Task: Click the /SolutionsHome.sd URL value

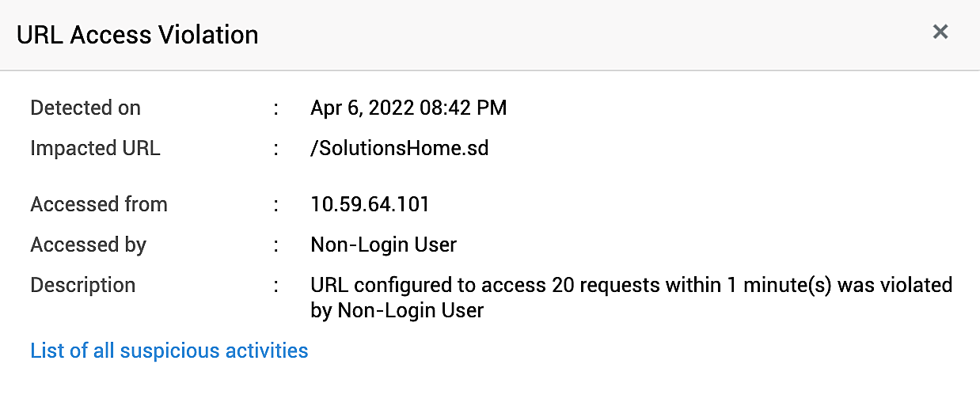Action: point(399,148)
